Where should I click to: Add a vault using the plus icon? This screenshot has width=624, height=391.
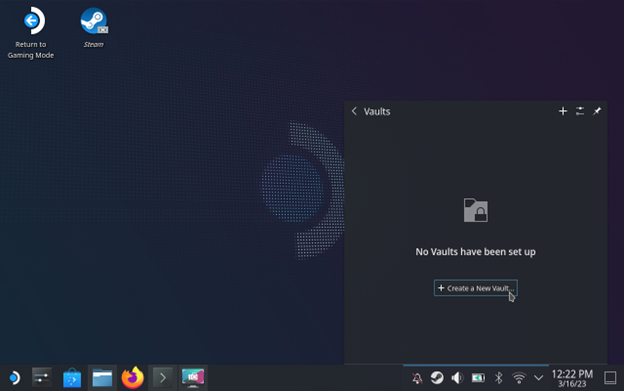pyautogui.click(x=563, y=111)
